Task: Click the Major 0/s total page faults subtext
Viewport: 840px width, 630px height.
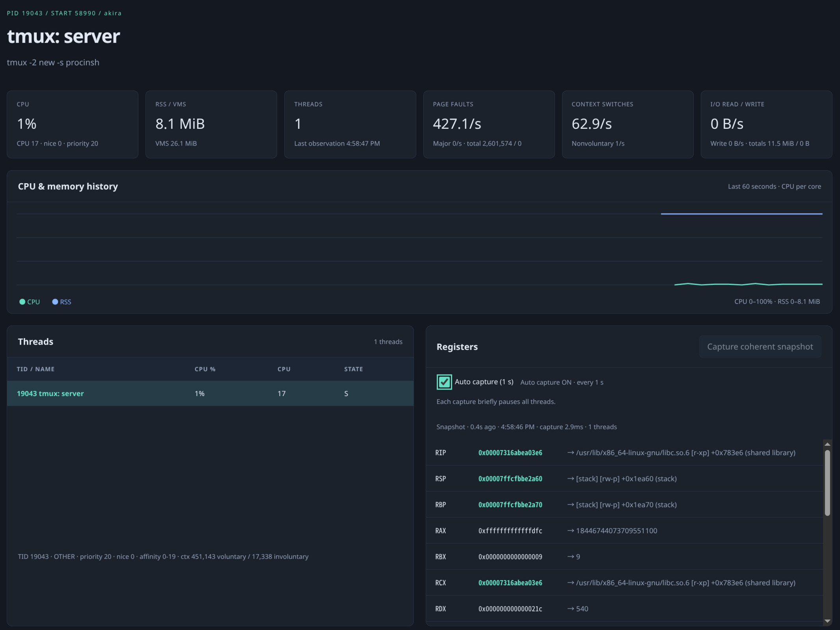Action: click(477, 144)
